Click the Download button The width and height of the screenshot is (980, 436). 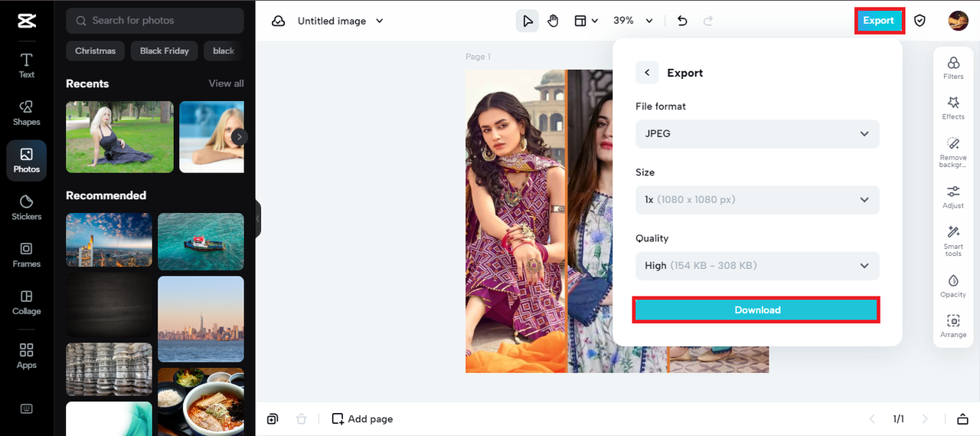(x=757, y=310)
